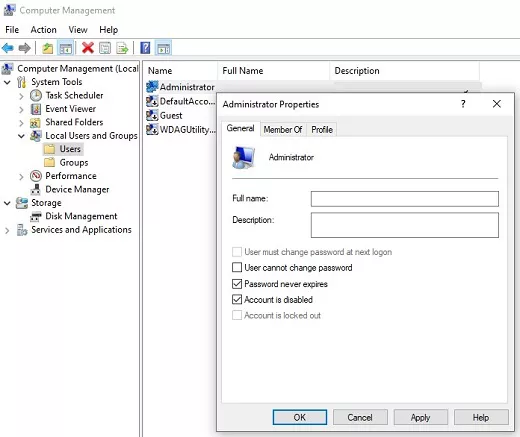The width and height of the screenshot is (520, 437).
Task: Click the dialog title question mark button
Action: [463, 104]
